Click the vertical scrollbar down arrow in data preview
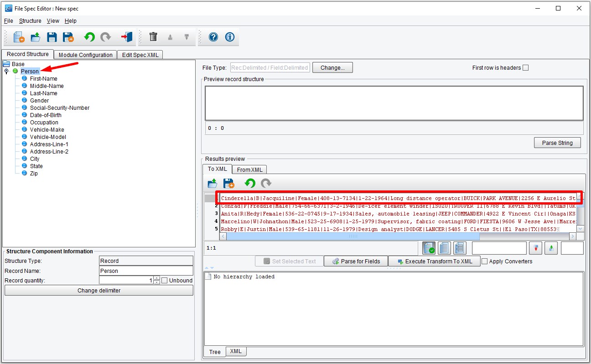This screenshot has width=591, height=364. click(x=580, y=229)
